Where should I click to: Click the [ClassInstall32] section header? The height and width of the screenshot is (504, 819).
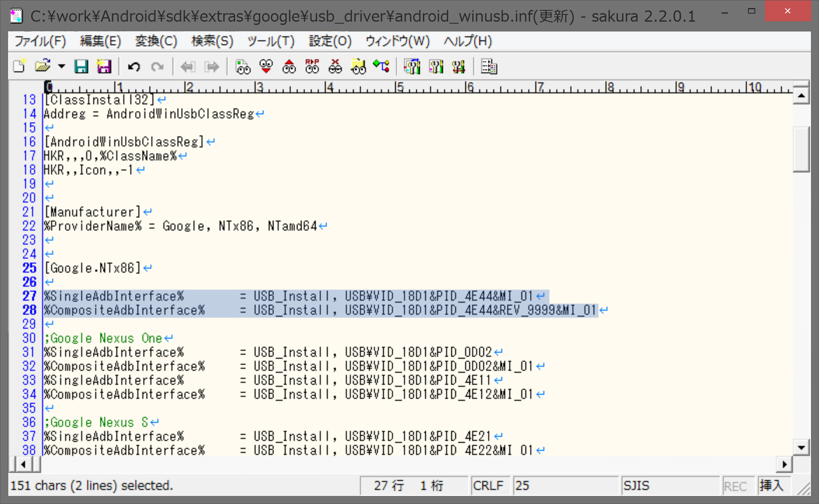99,100
